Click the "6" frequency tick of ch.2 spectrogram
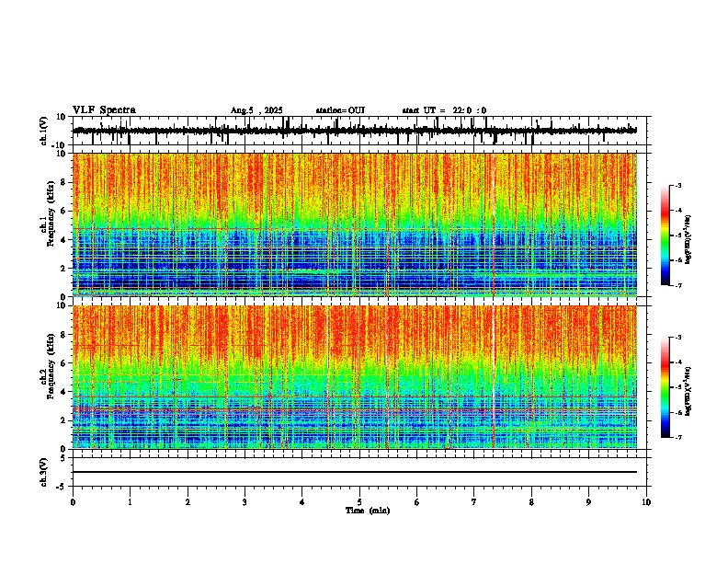728x563 pixels. pos(64,362)
